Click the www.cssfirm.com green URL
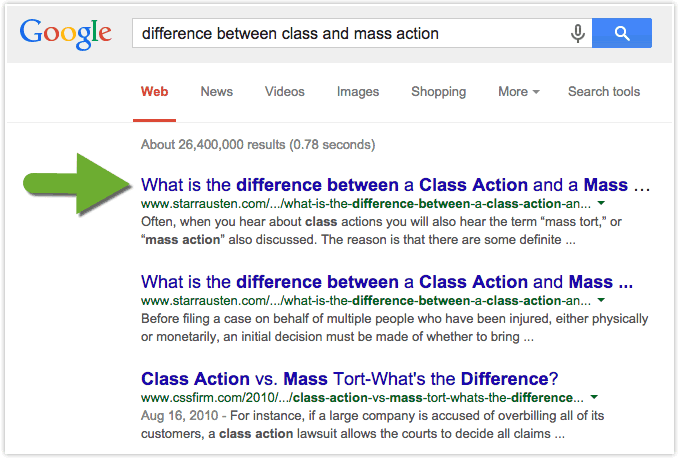This screenshot has height=459, width=678. click(362, 397)
